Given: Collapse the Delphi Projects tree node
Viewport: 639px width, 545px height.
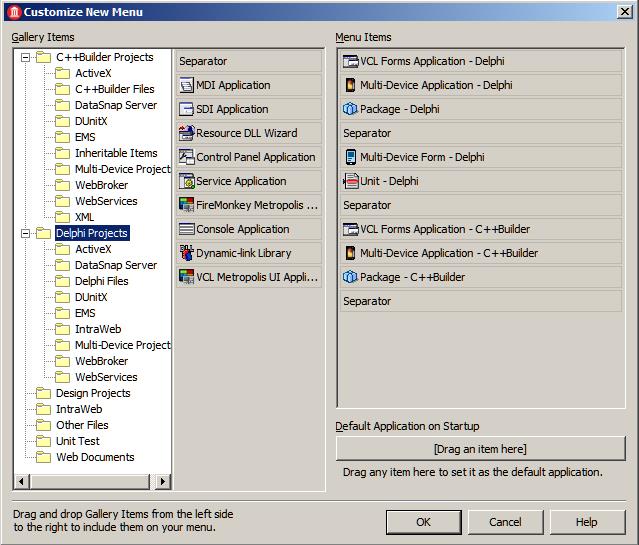Looking at the screenshot, I should [25, 233].
